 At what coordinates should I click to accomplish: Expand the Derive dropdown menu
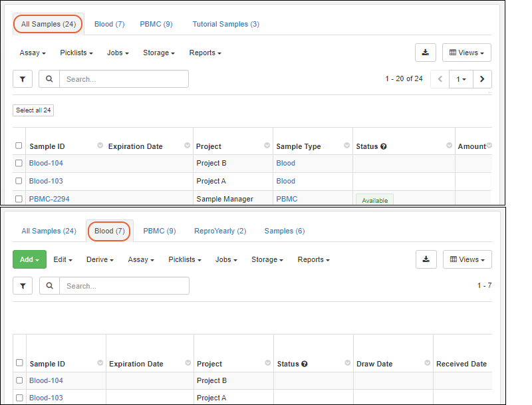tap(100, 259)
